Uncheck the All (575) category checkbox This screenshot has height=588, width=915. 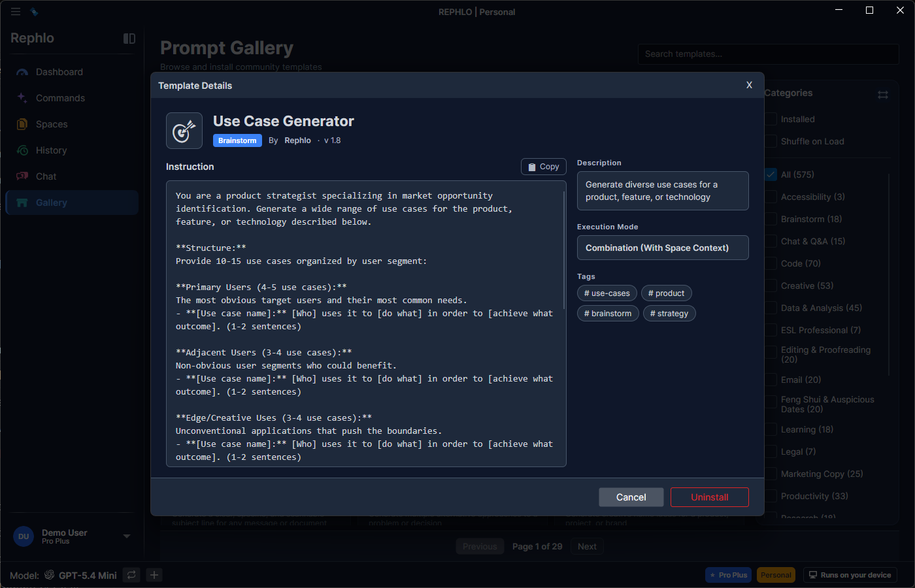(x=771, y=174)
